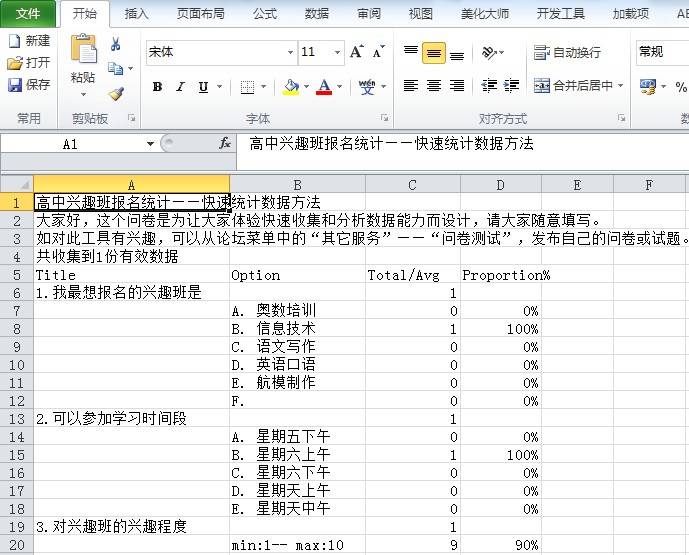Switch to the 视图 (View) tab
The image size is (689, 555).
click(421, 14)
